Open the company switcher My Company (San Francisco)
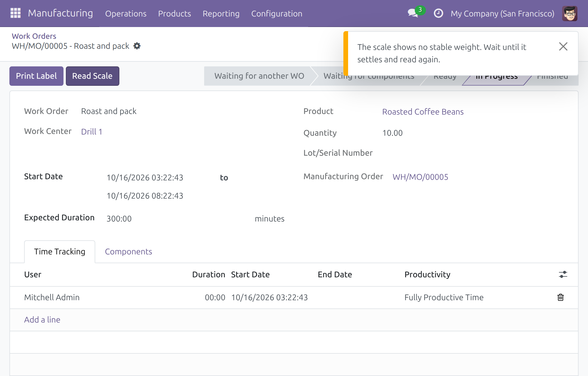The image size is (588, 376). (x=502, y=14)
